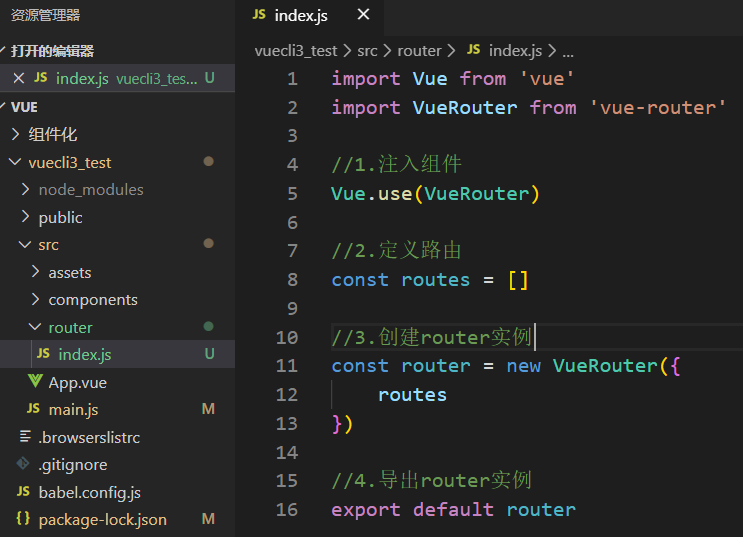Click the JS icon next to main.js
The width and height of the screenshot is (743, 537).
pyautogui.click(x=33, y=409)
